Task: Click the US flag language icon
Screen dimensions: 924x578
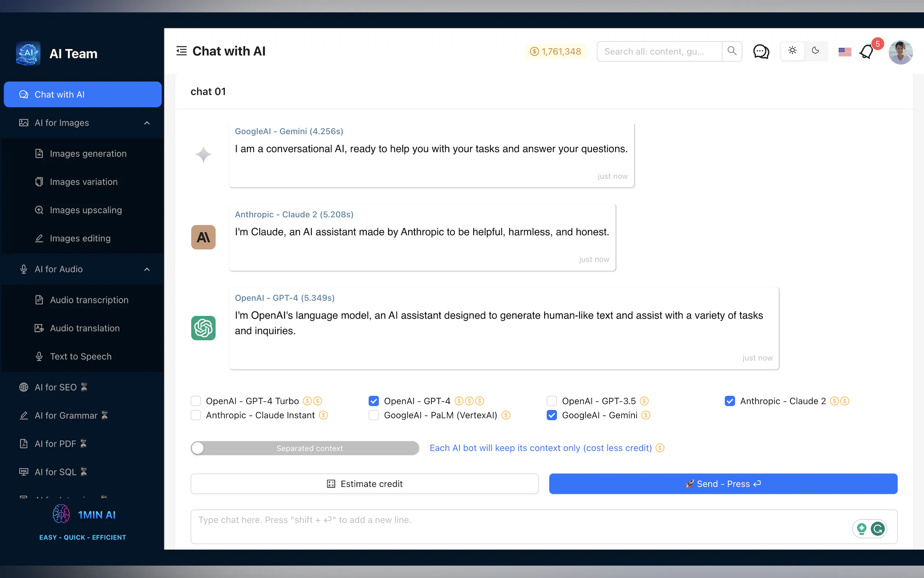Action: (x=845, y=52)
